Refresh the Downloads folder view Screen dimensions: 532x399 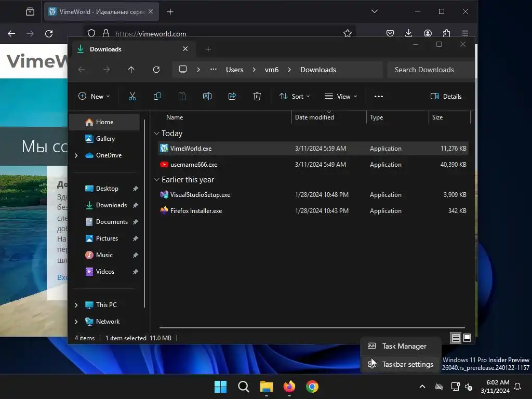tap(156, 70)
